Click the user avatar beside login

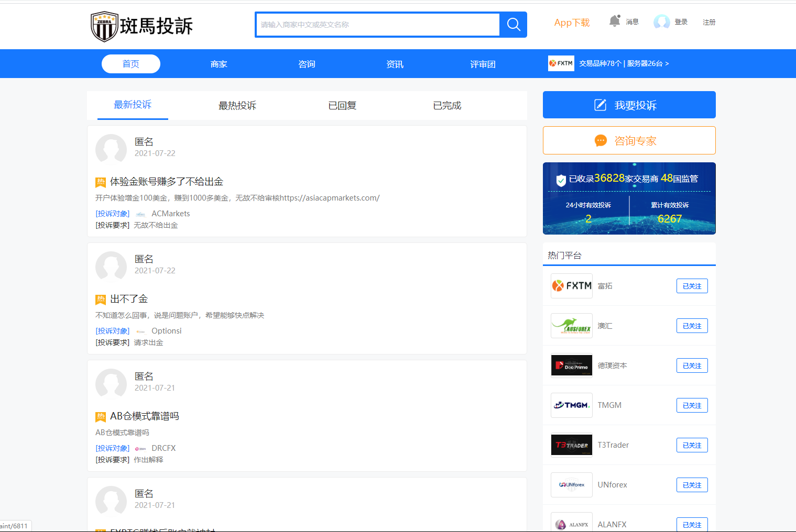coord(661,22)
